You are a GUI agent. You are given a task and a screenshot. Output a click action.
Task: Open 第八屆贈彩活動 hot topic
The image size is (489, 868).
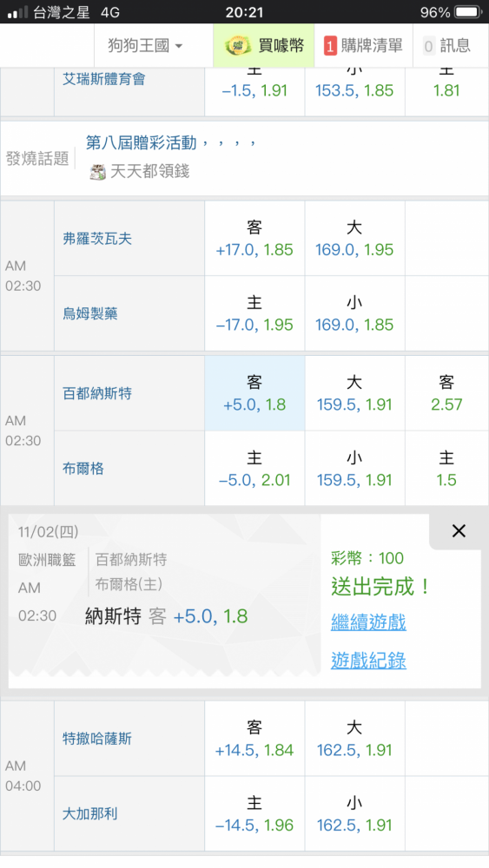(x=142, y=143)
